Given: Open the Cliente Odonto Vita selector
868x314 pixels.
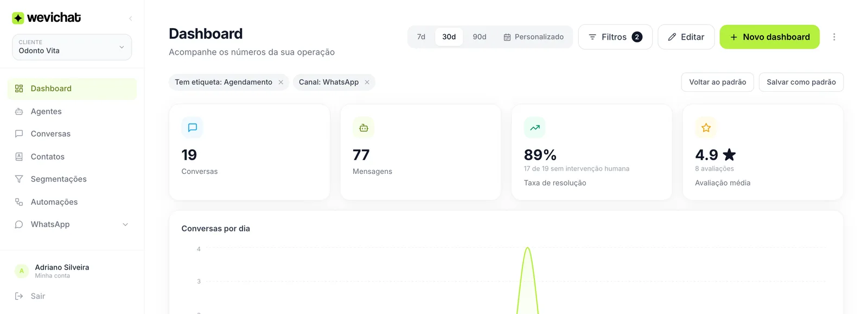Looking at the screenshot, I should [72, 47].
